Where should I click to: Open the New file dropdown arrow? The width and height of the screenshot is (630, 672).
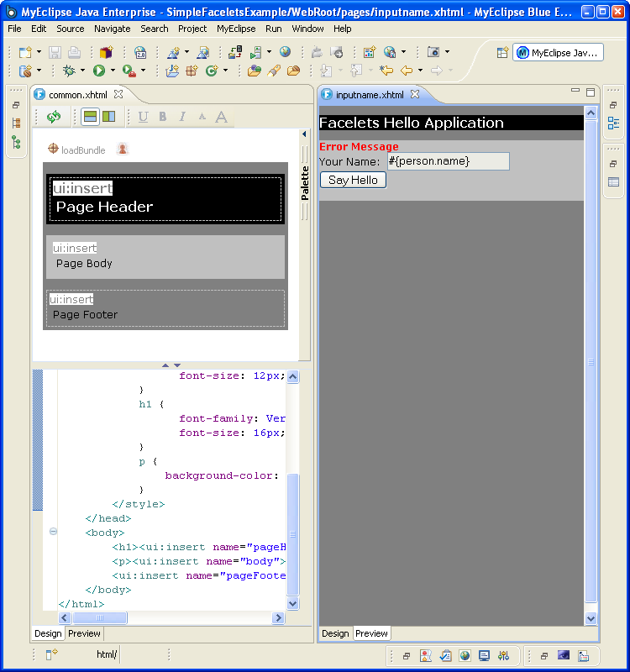pos(39,52)
